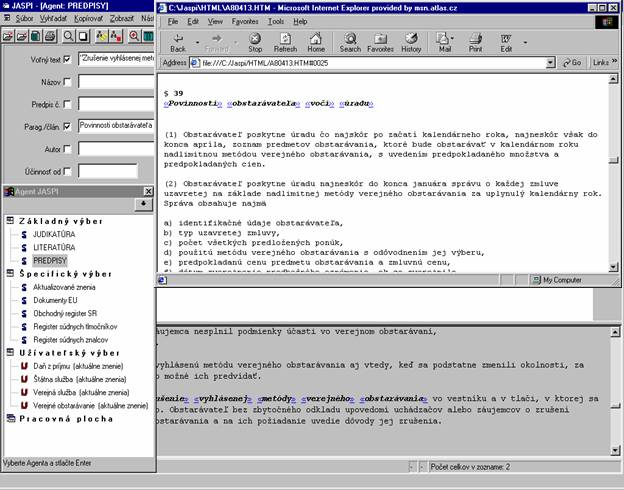
Task: Click into the Parag./člán. input field
Action: tap(116, 126)
